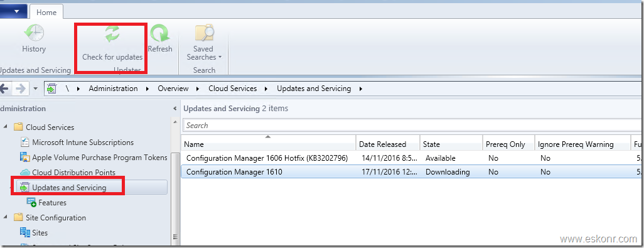The image size is (644, 248).
Task: Click Cloud Services in the breadcrumb
Action: 232,89
